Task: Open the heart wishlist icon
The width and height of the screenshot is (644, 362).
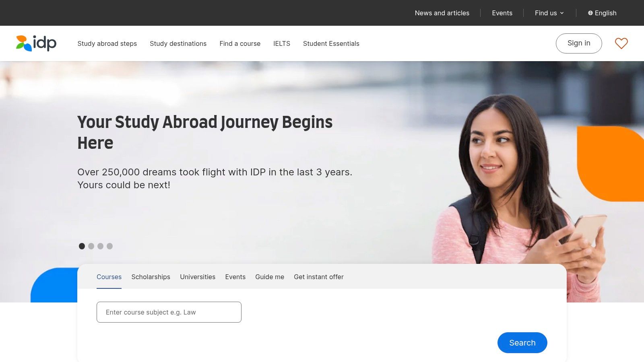Action: (x=621, y=43)
